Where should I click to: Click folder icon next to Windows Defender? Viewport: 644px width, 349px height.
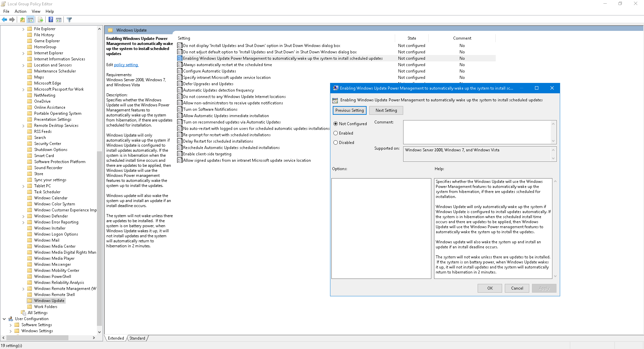(30, 216)
